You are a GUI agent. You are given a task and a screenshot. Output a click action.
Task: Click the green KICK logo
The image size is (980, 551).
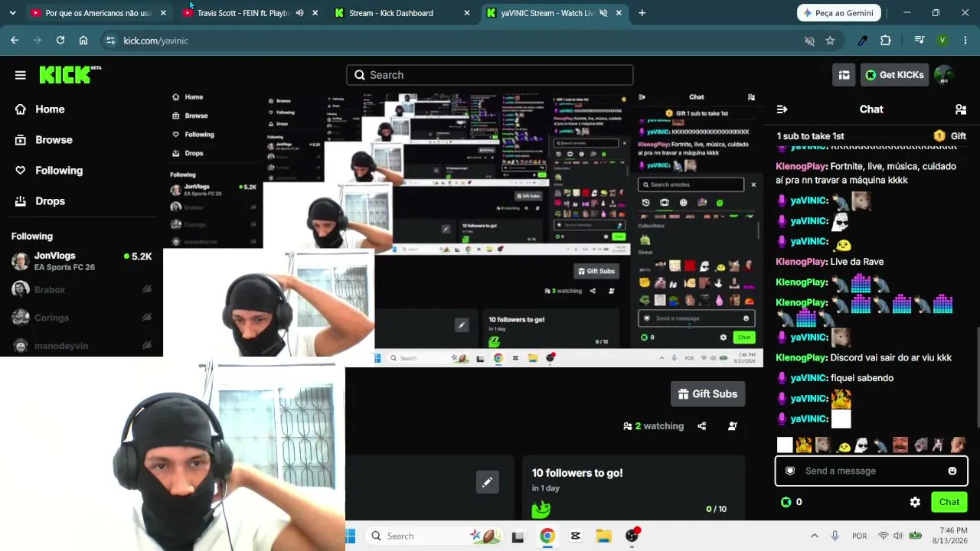[x=70, y=74]
